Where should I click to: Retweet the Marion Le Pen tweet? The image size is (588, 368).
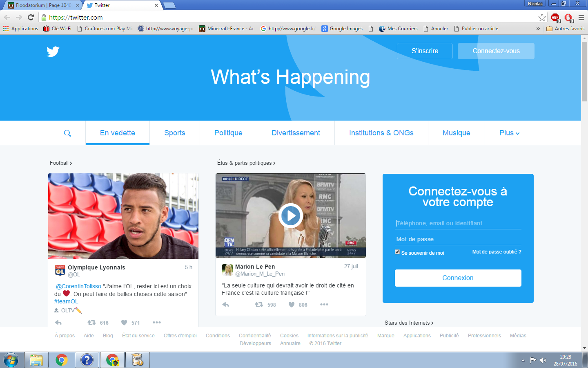coord(259,305)
